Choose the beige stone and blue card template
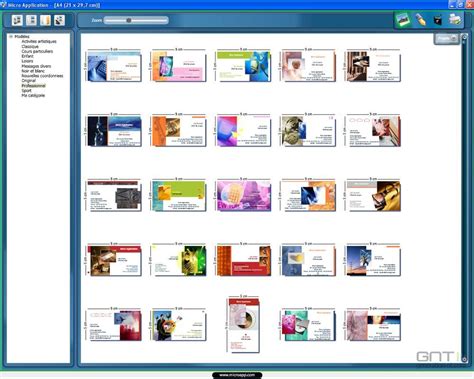The width and height of the screenshot is (474, 379). 308,131
